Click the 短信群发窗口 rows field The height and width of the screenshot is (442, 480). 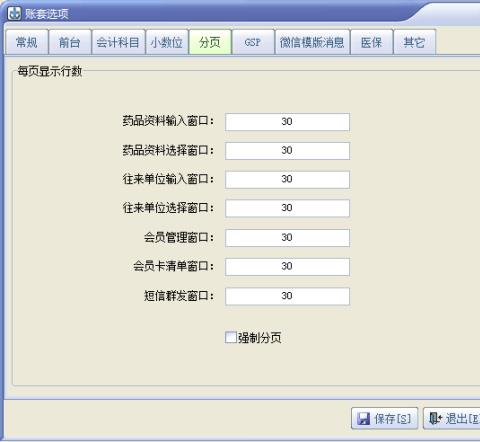[287, 296]
